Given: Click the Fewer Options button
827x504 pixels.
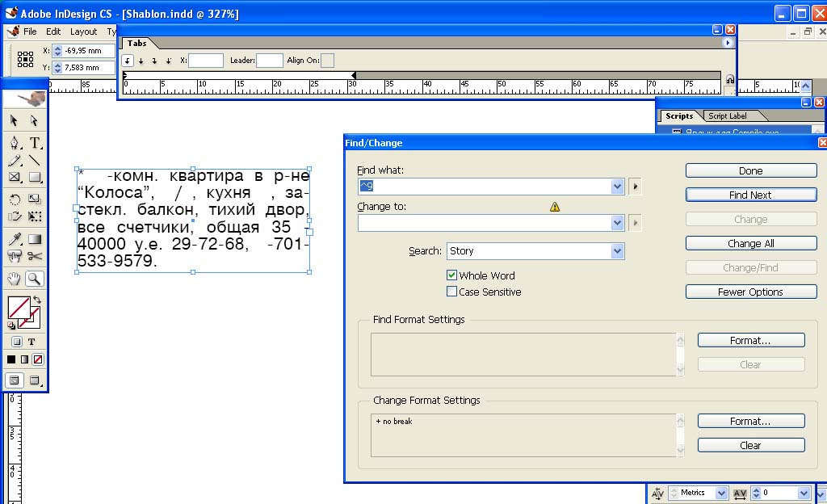Looking at the screenshot, I should (751, 292).
